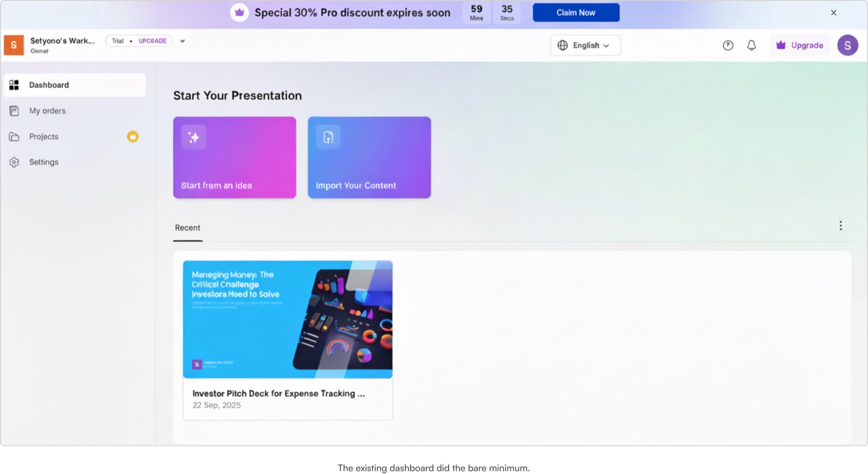This screenshot has height=474, width=868.
Task: Click the Owner role label
Action: pos(39,51)
